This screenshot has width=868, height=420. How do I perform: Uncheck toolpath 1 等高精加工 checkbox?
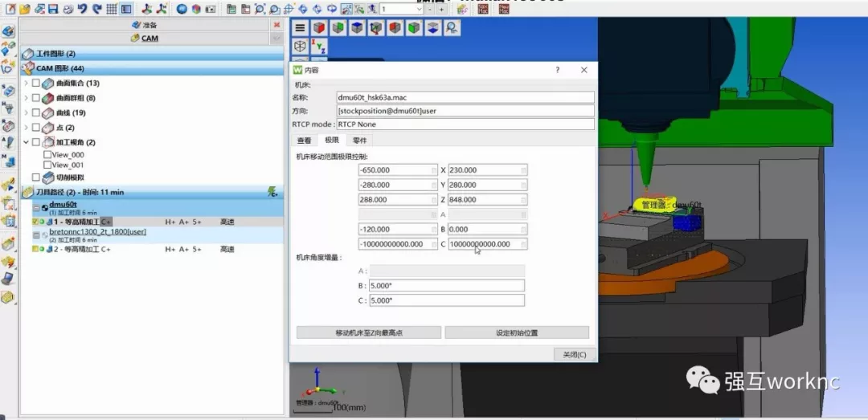click(35, 222)
